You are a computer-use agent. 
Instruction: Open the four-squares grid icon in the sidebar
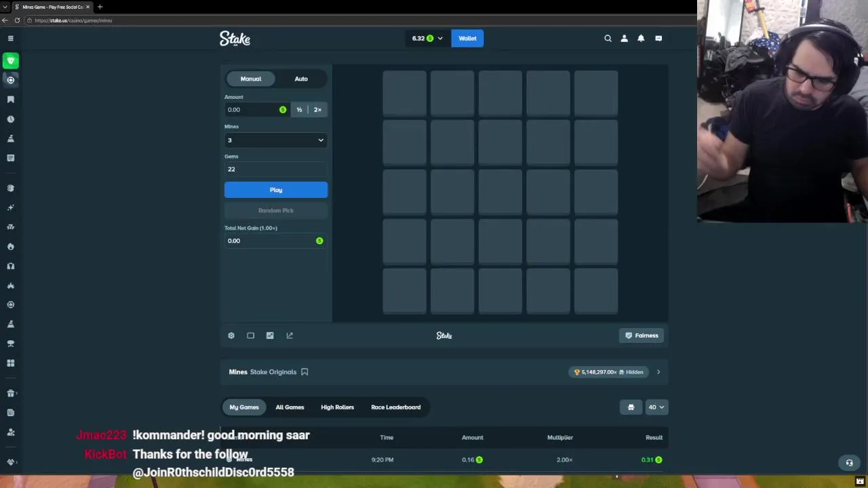pos(10,363)
